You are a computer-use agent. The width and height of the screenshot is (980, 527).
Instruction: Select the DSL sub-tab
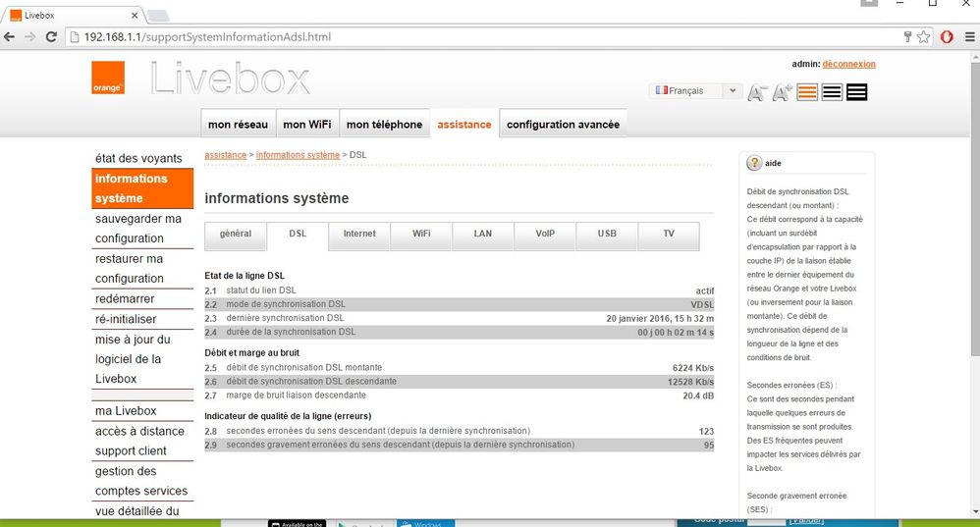[298, 236]
